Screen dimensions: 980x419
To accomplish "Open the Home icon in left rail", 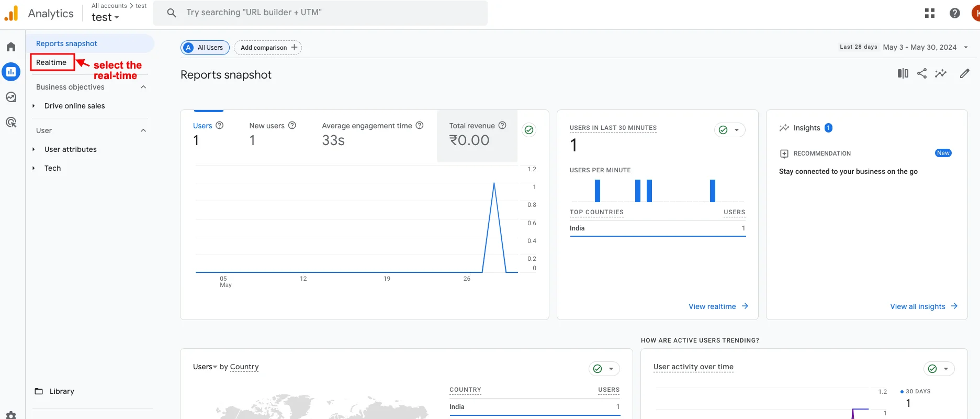I will tap(11, 47).
